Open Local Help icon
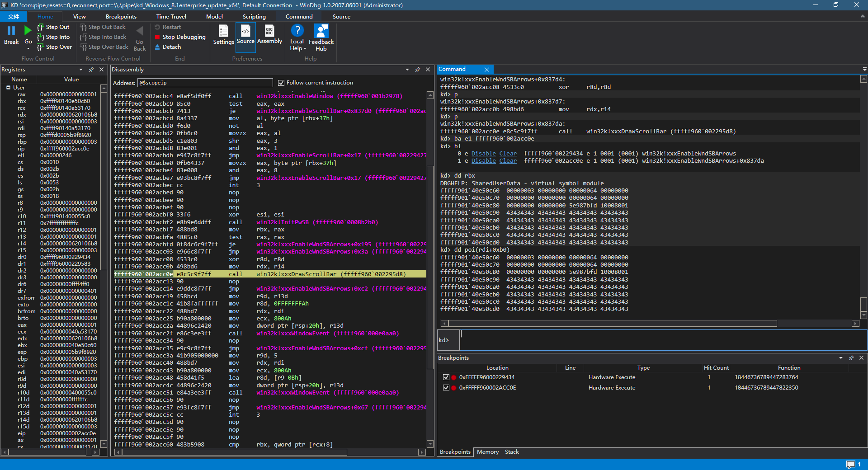This screenshot has height=470, width=868. (x=297, y=31)
